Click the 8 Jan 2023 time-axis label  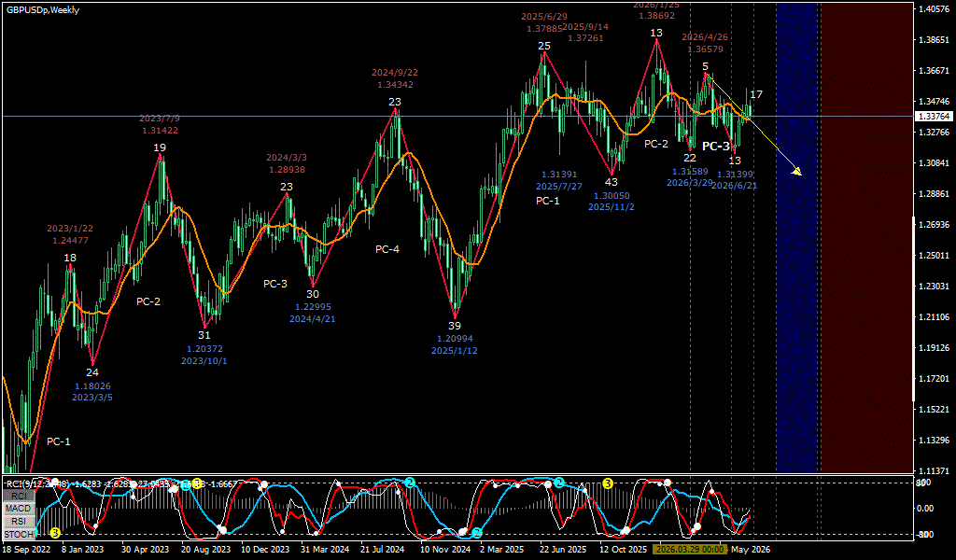pos(83,549)
